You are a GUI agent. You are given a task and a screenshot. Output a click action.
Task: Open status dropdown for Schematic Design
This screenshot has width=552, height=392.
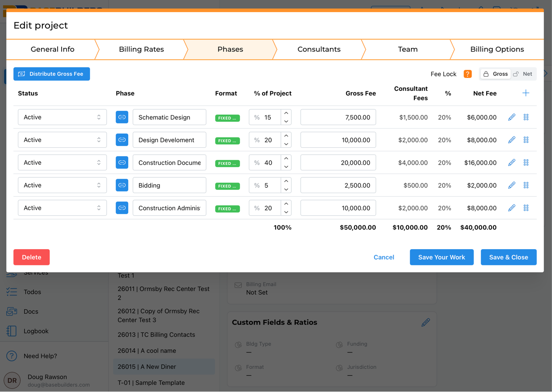[x=62, y=117]
